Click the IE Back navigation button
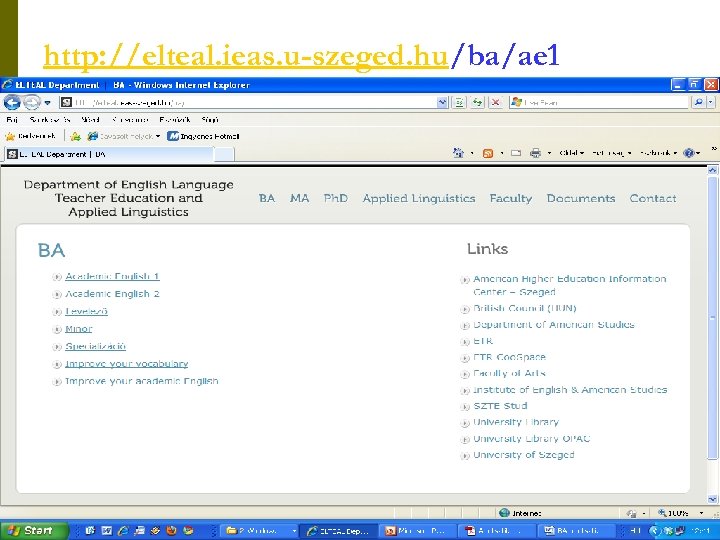 point(12,102)
